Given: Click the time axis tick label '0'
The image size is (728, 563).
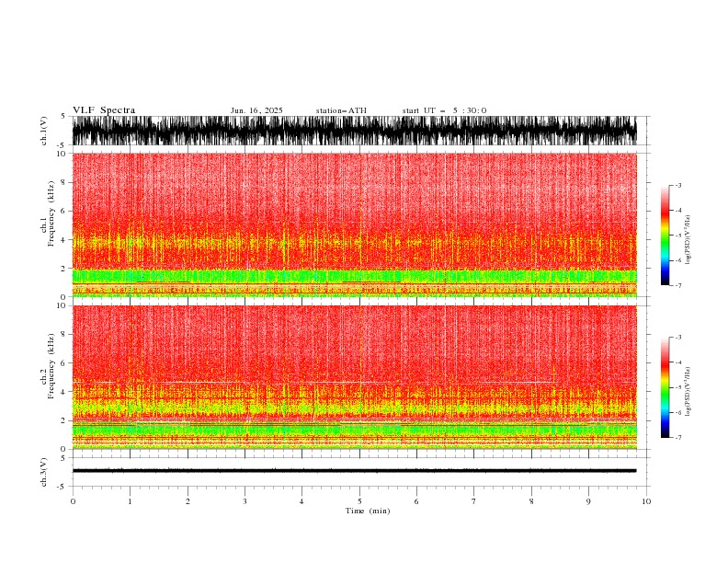Looking at the screenshot, I should 73,501.
